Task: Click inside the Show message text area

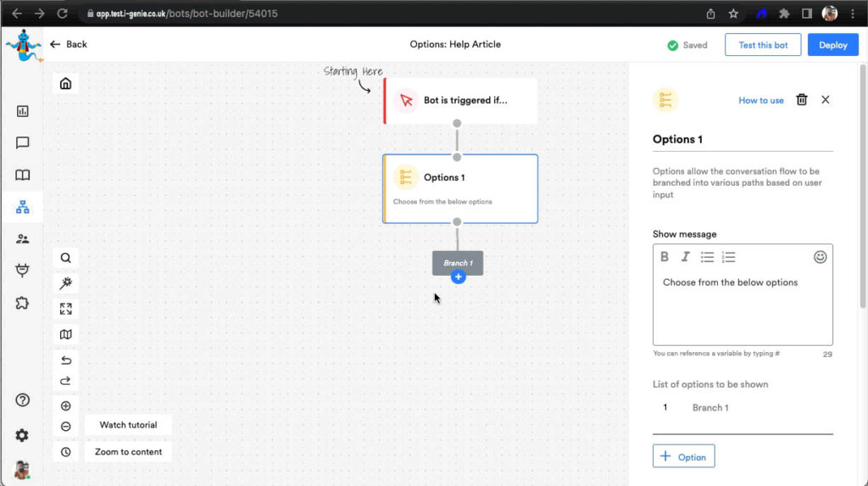Action: pyautogui.click(x=742, y=310)
